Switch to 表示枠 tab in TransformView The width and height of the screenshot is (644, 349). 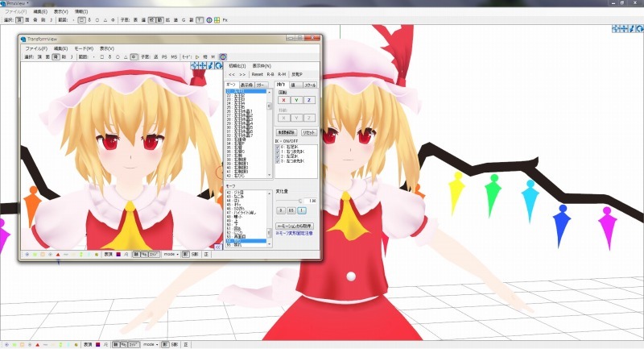tap(246, 85)
